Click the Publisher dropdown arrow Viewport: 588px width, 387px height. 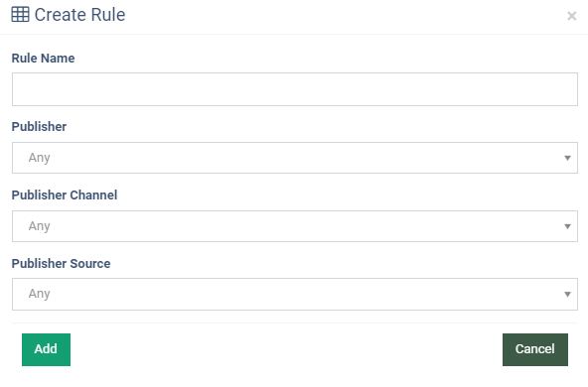[x=567, y=158]
